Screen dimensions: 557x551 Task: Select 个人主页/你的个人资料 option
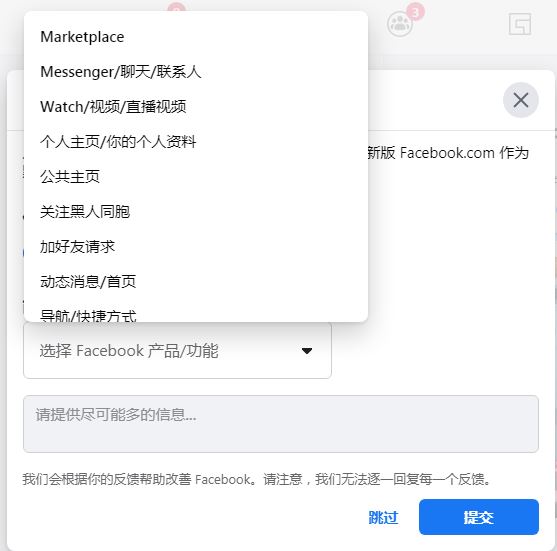(196, 141)
